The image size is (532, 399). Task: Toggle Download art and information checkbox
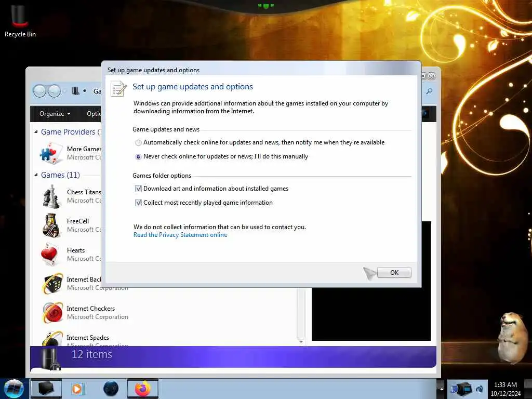[x=138, y=189]
